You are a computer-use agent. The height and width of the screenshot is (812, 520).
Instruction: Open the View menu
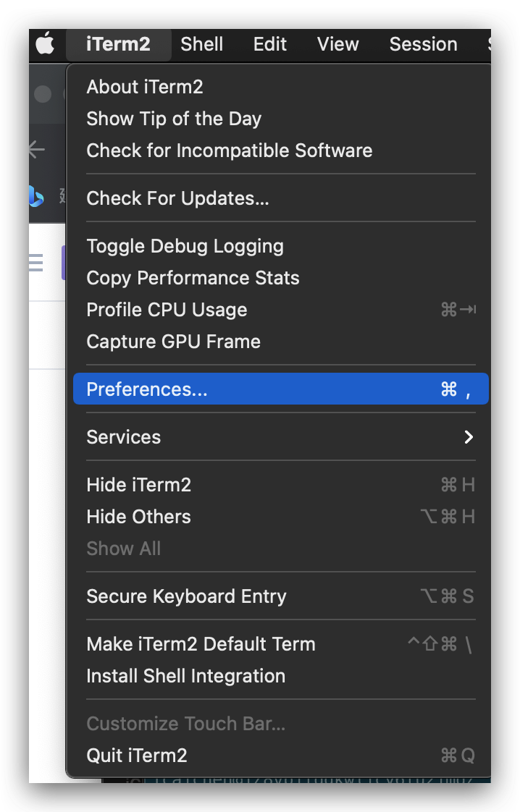[x=338, y=44]
